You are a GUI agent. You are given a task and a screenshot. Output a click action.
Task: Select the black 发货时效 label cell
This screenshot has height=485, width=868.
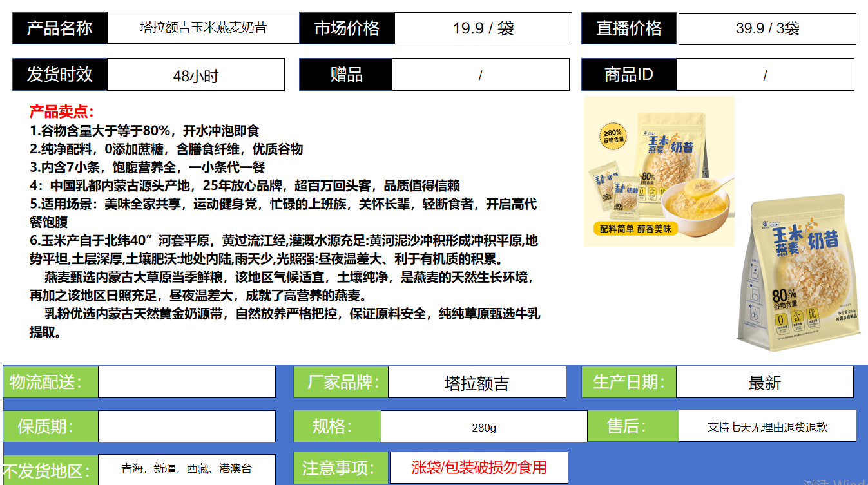[x=59, y=75]
